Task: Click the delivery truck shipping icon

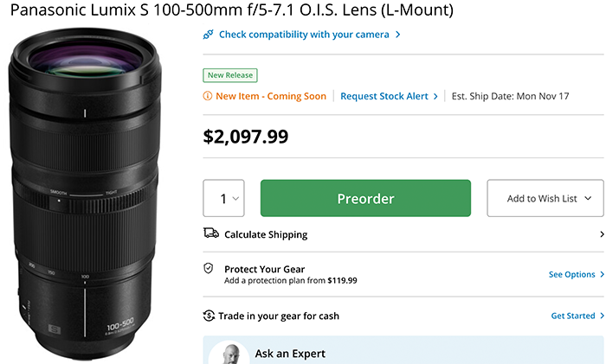Action: coord(210,233)
